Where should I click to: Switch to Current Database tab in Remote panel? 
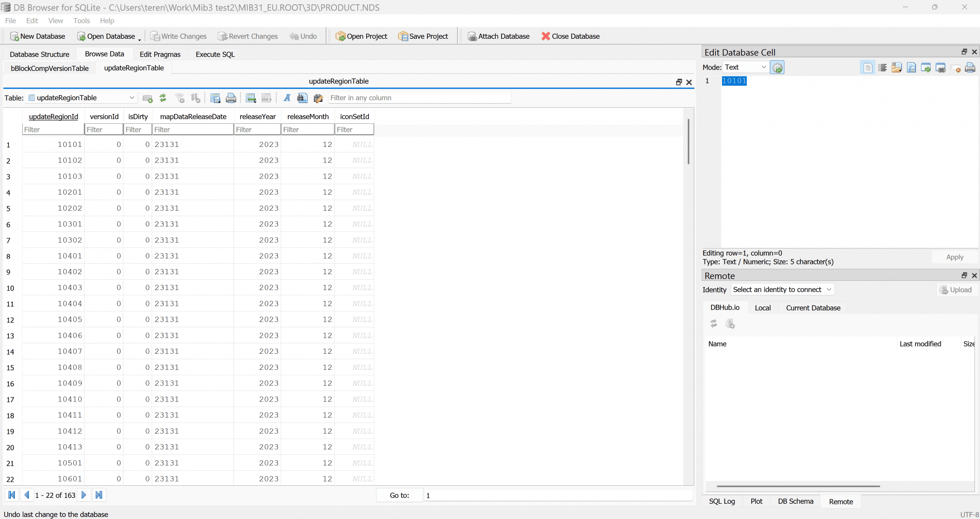tap(813, 308)
